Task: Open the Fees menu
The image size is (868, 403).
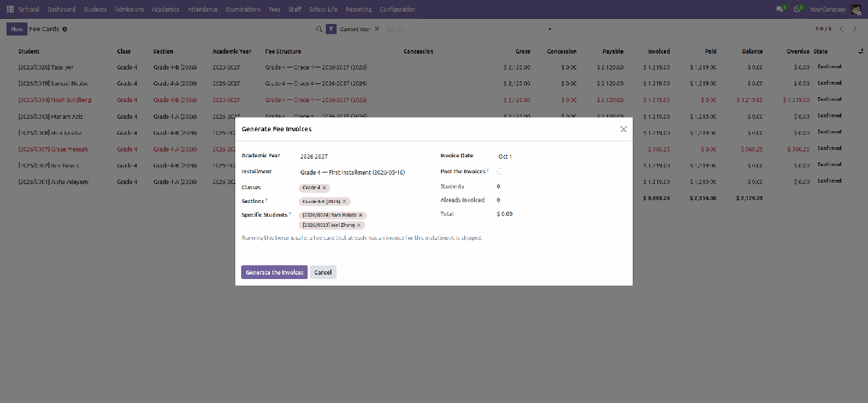Action: (274, 9)
